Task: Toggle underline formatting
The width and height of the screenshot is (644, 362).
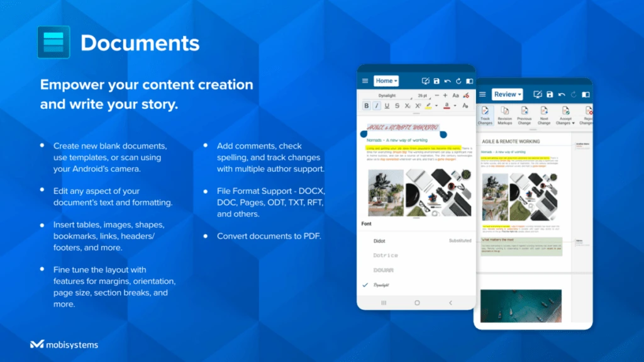Action: point(387,106)
